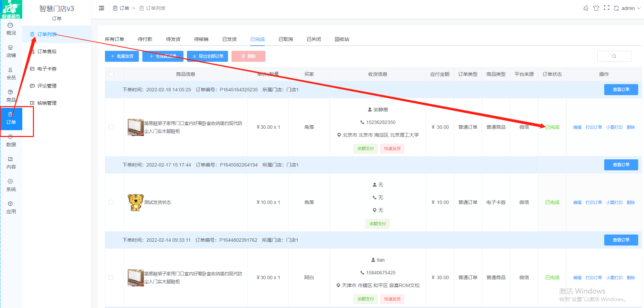Image resolution: width=644 pixels, height=308 pixels.
Task: Select the 订单 orders sidebar item
Action: click(x=11, y=119)
